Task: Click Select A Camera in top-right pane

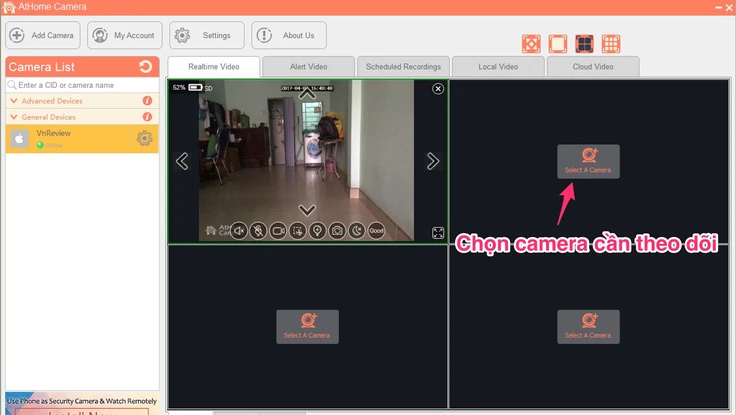Action: click(588, 161)
